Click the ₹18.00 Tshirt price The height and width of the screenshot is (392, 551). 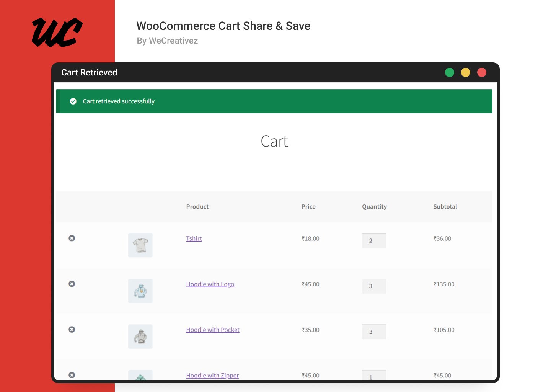[310, 238]
